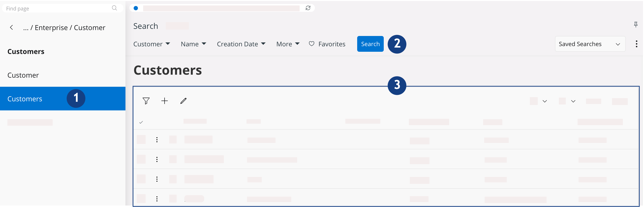Image resolution: width=644 pixels, height=207 pixels.
Task: Select the first table row checkbox
Action: point(141,140)
